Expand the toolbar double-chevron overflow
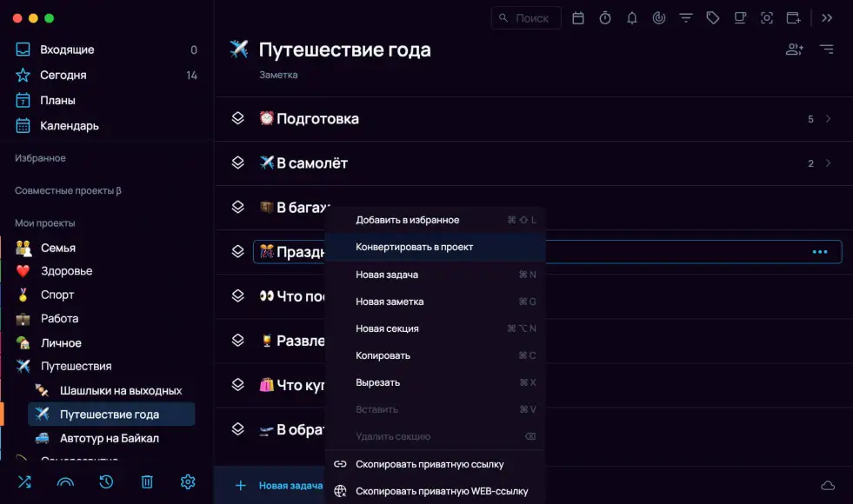Viewport: 853px width, 504px height. pos(827,17)
